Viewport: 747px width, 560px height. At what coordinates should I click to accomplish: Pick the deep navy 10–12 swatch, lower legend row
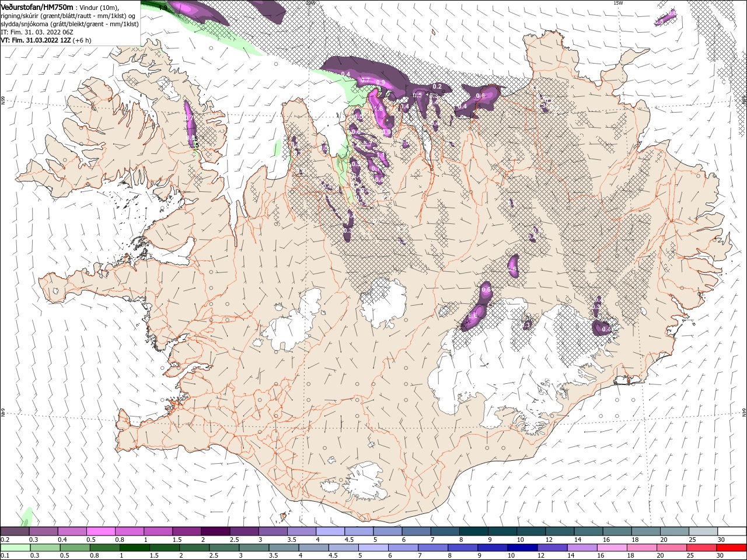click(x=522, y=548)
